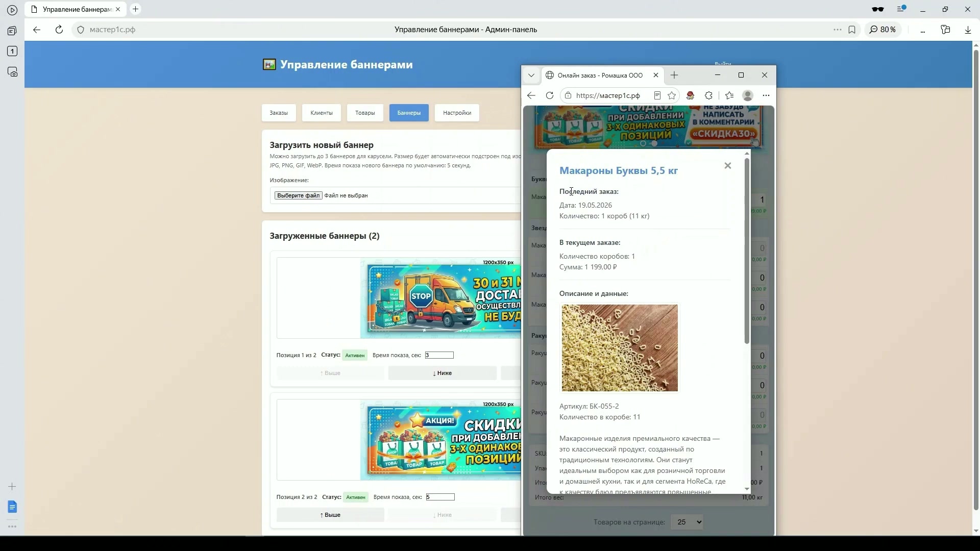Click back arrow in main browser toolbar

pyautogui.click(x=37, y=30)
